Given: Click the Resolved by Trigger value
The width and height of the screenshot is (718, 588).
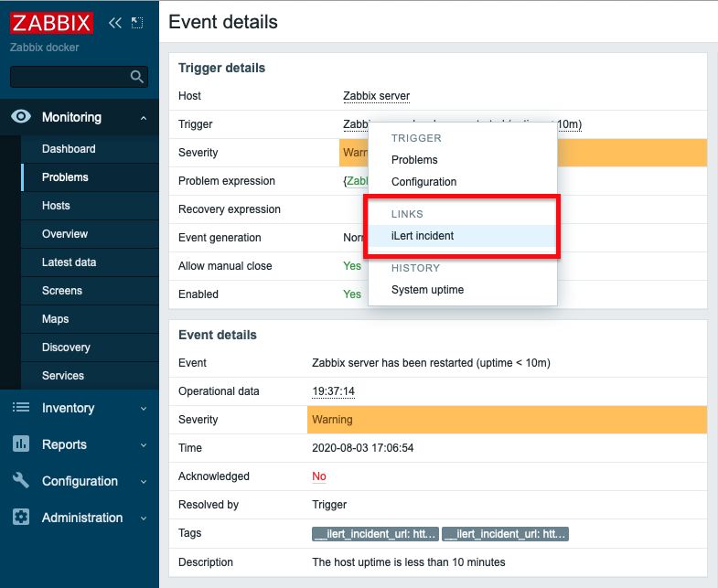Looking at the screenshot, I should (329, 505).
